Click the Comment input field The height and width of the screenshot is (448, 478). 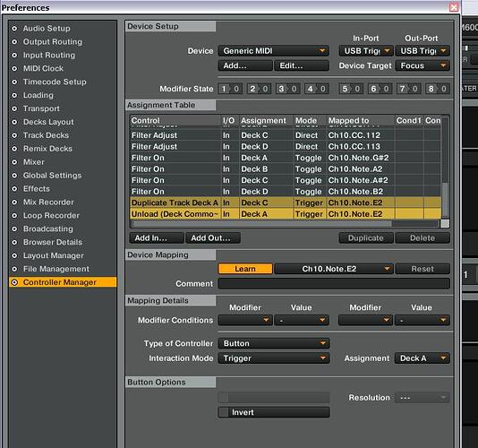[x=334, y=283]
